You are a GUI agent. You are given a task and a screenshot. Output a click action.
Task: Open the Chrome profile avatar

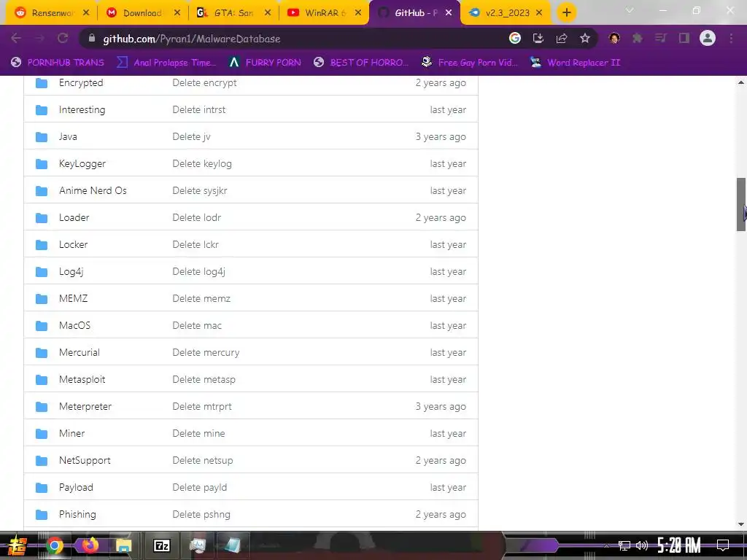pyautogui.click(x=708, y=38)
